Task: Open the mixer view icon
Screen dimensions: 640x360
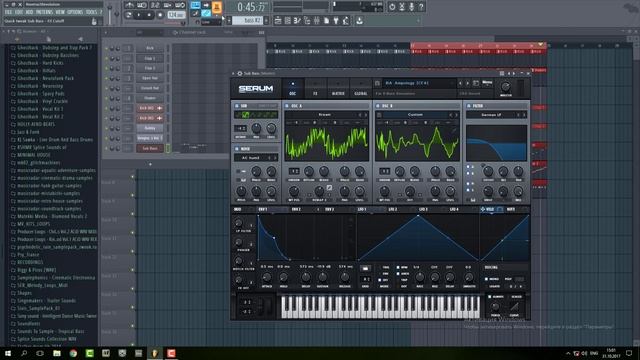Action: pyautogui.click(x=316, y=21)
